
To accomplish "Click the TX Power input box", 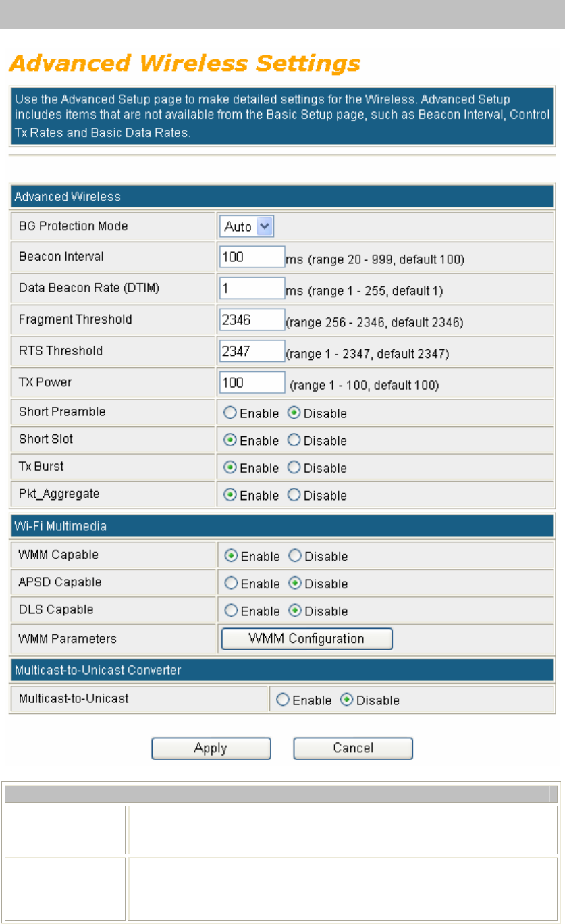I will [252, 383].
